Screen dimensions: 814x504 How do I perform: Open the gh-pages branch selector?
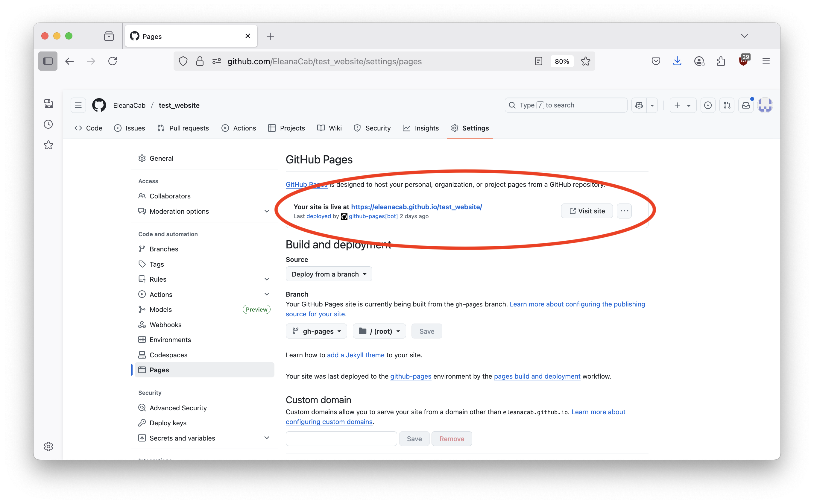316,331
